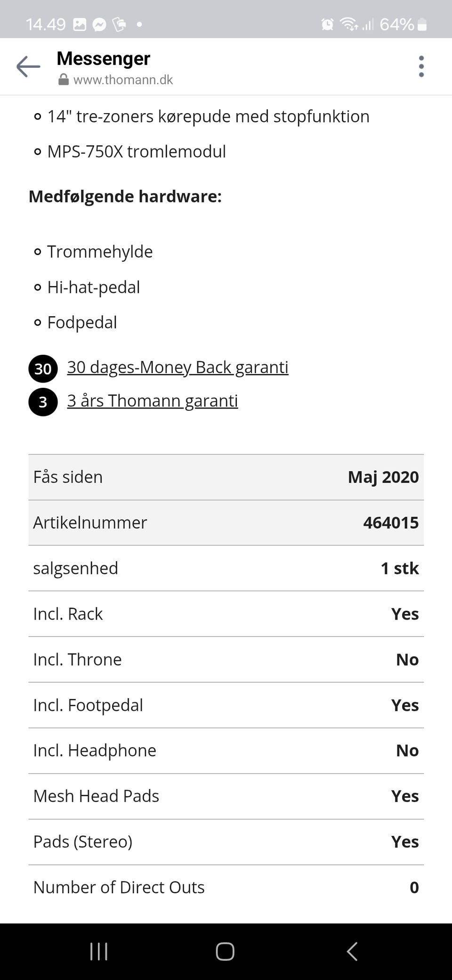The image size is (452, 980).
Task: Tap the www.thomann.dk address text
Action: click(x=123, y=80)
